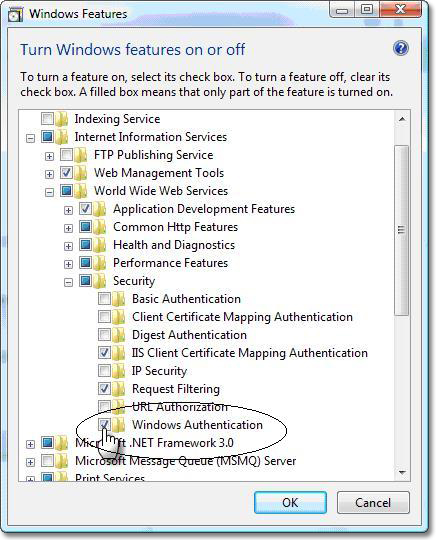Image resolution: width=436 pixels, height=540 pixels.
Task: Toggle the Internet Information Services checkbox
Action: pyautogui.click(x=47, y=137)
